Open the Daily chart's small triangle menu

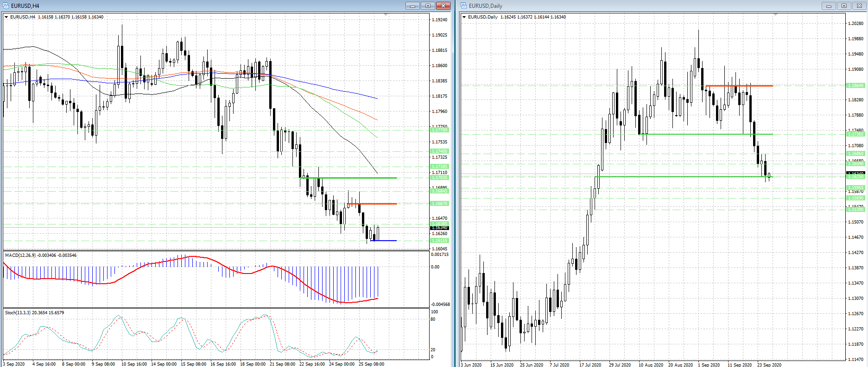(x=464, y=17)
